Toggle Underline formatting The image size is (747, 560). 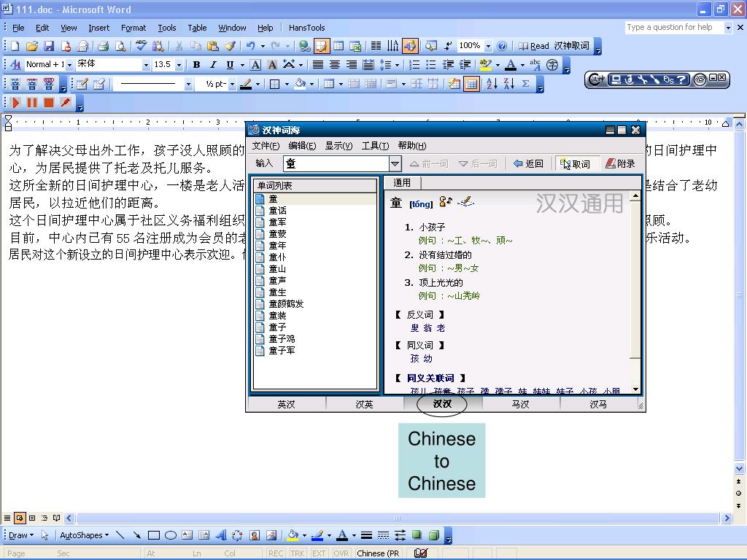pyautogui.click(x=230, y=64)
